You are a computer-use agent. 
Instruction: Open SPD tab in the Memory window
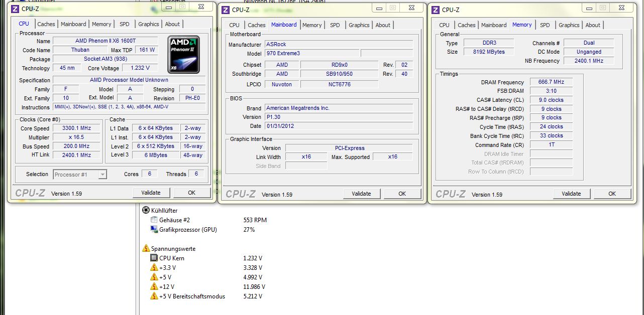[545, 25]
